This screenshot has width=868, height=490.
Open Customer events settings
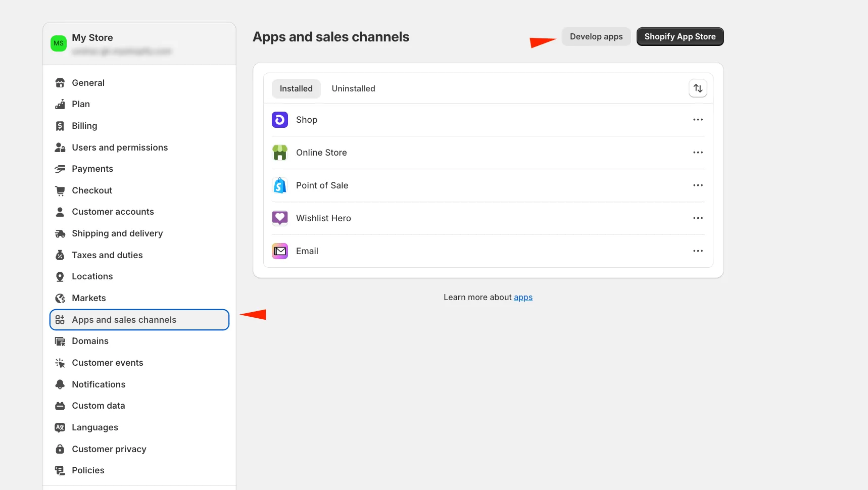(139, 363)
